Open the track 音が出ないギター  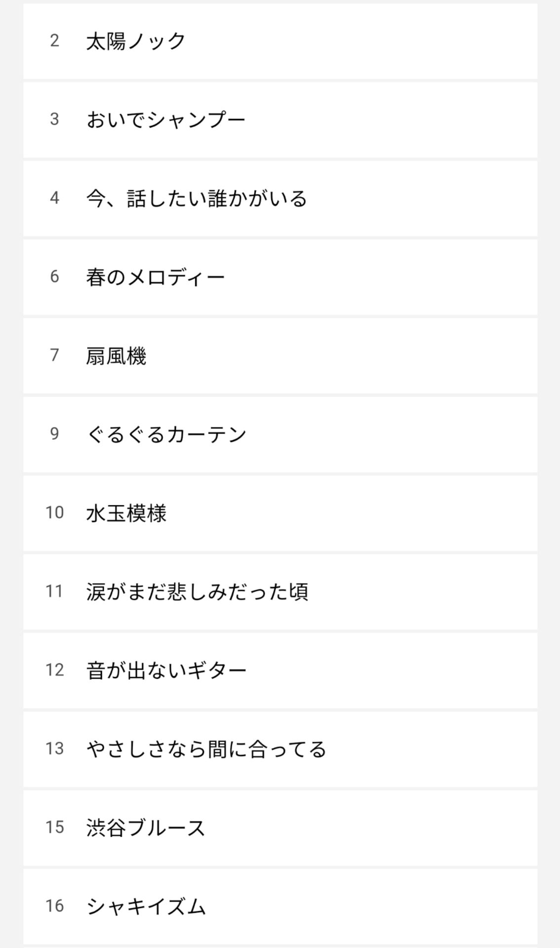point(166,670)
